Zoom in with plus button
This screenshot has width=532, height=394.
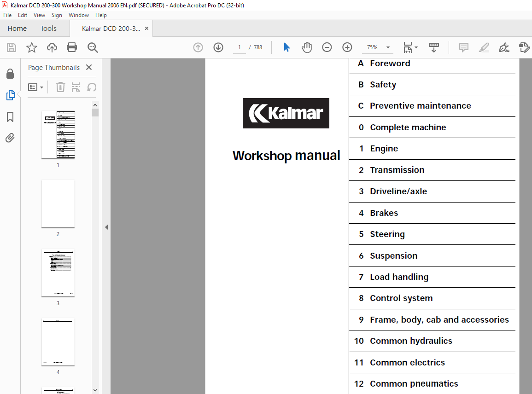pyautogui.click(x=347, y=47)
